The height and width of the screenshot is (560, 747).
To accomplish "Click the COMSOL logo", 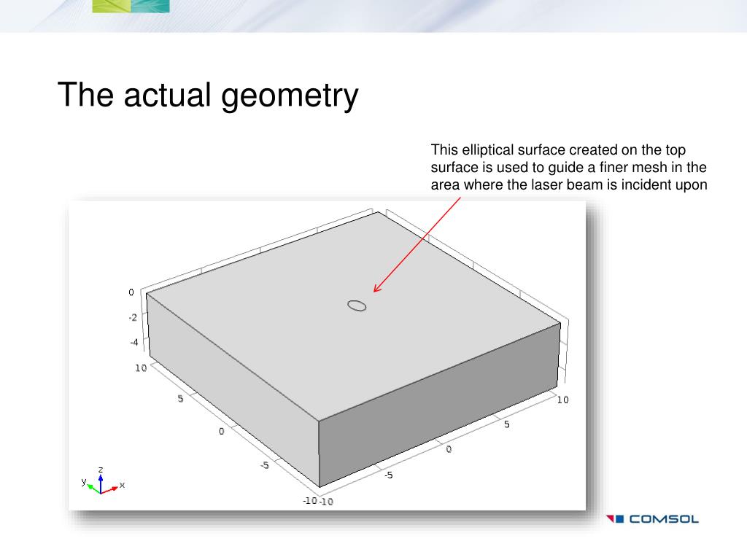I will coord(652,519).
